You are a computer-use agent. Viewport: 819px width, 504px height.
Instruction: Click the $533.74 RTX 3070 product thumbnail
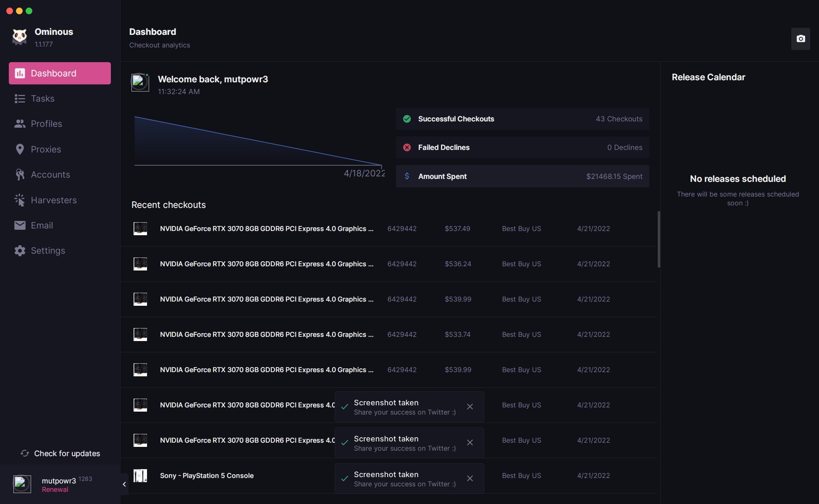click(140, 334)
